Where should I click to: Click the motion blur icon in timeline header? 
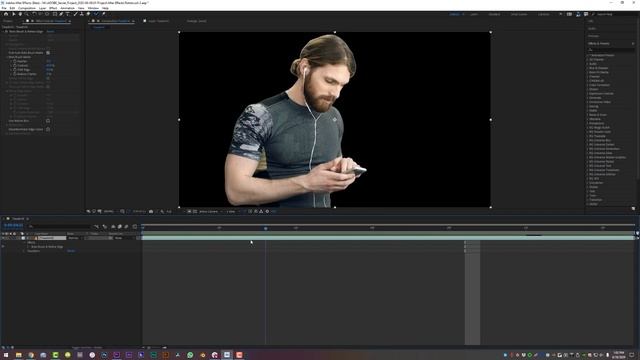[126, 226]
